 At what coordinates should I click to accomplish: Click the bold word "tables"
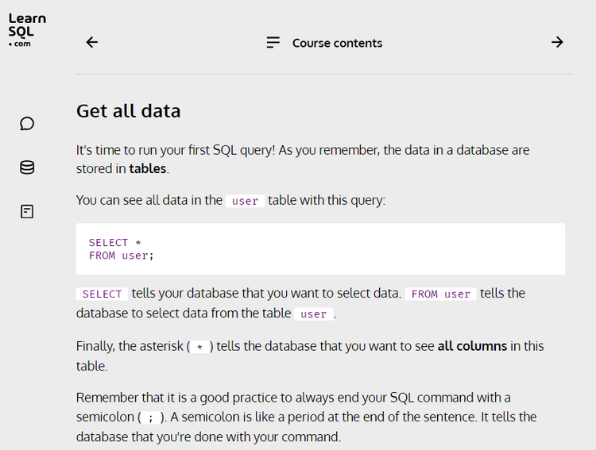coord(147,169)
